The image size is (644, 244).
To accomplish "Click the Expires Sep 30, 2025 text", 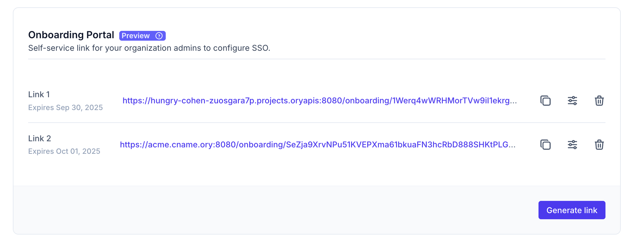I will coord(65,108).
